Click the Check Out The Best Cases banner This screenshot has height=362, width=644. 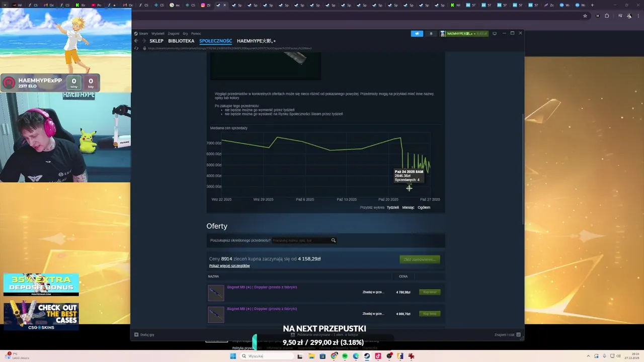click(x=41, y=315)
